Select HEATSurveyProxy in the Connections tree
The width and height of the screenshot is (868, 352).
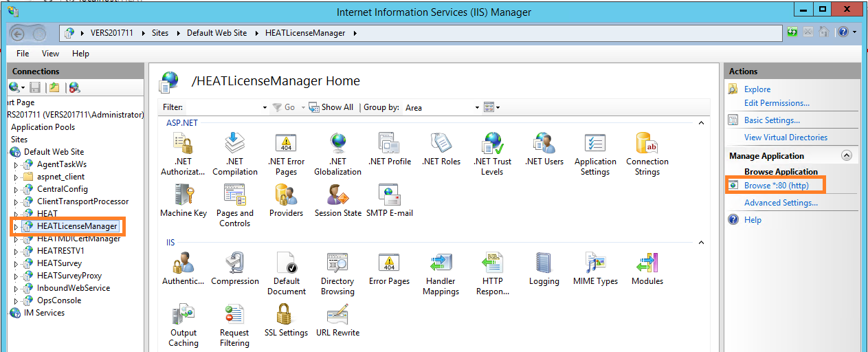(x=69, y=276)
